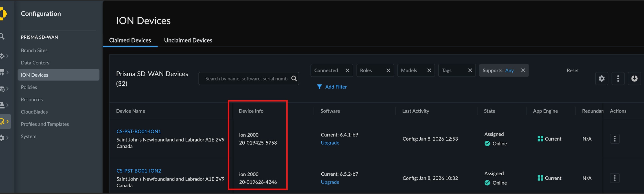The height and width of the screenshot is (194, 644).
Task: Open Resources in the sidebar
Action: [32, 99]
